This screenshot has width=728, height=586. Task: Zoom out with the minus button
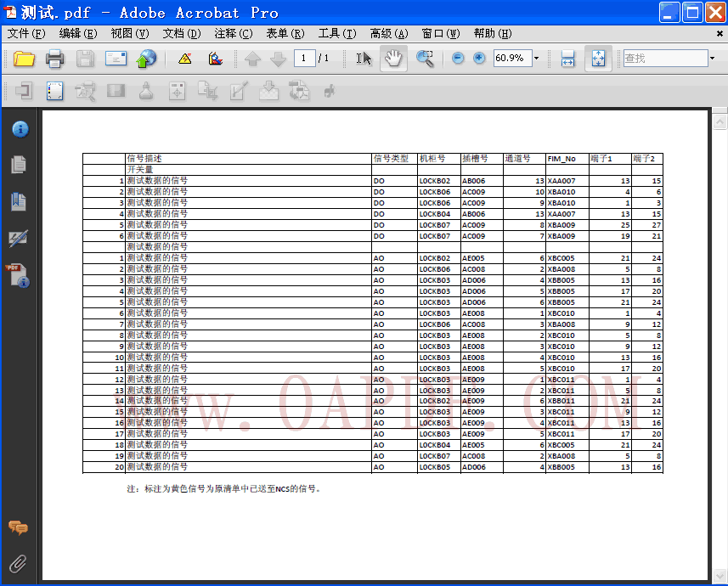(x=458, y=58)
